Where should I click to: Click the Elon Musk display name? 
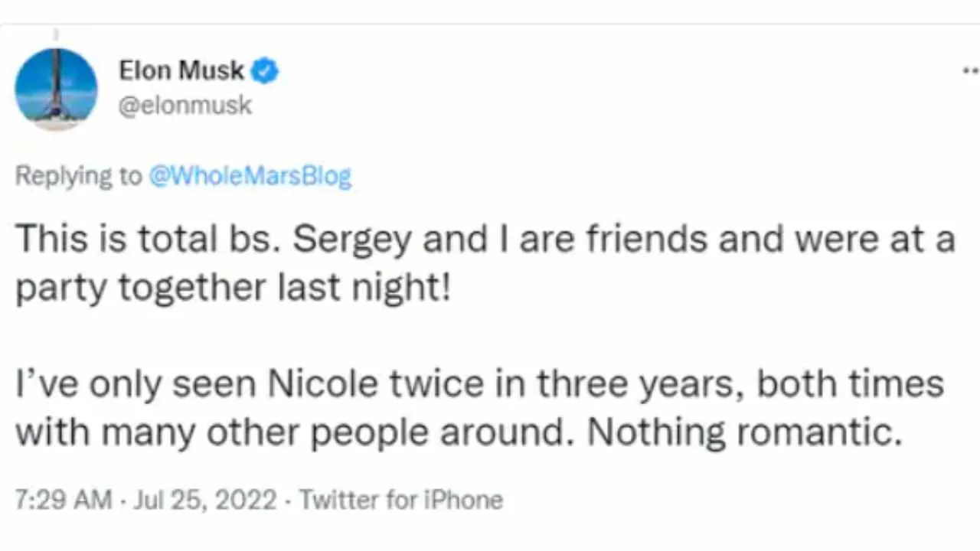pyautogui.click(x=181, y=71)
